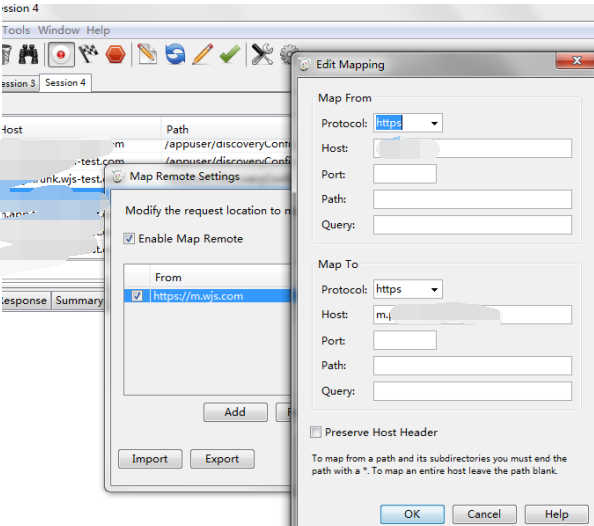Click the red hexagon breakpoints icon
This screenshot has width=594, height=526.
[116, 55]
